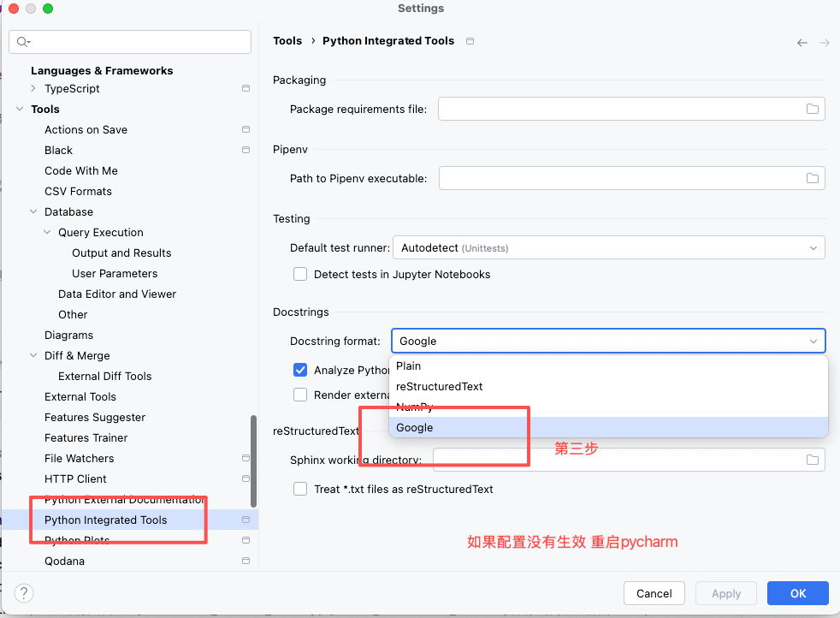The width and height of the screenshot is (840, 618).
Task: Open External Diff Tools settings
Action: [105, 377]
